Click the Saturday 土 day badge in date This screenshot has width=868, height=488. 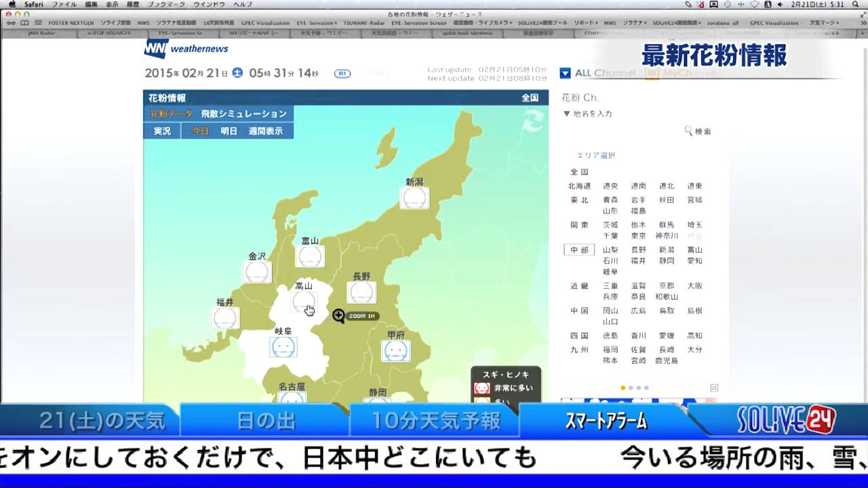pos(237,73)
